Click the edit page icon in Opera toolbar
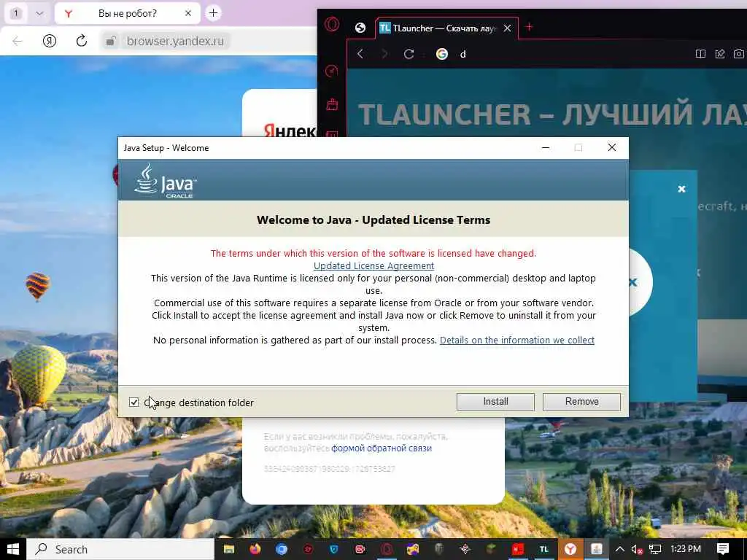 [x=720, y=54]
